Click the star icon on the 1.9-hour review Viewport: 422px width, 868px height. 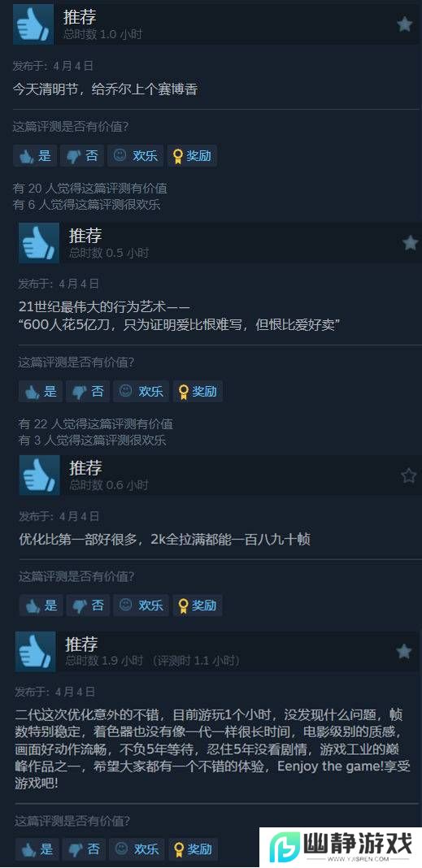[x=404, y=652]
